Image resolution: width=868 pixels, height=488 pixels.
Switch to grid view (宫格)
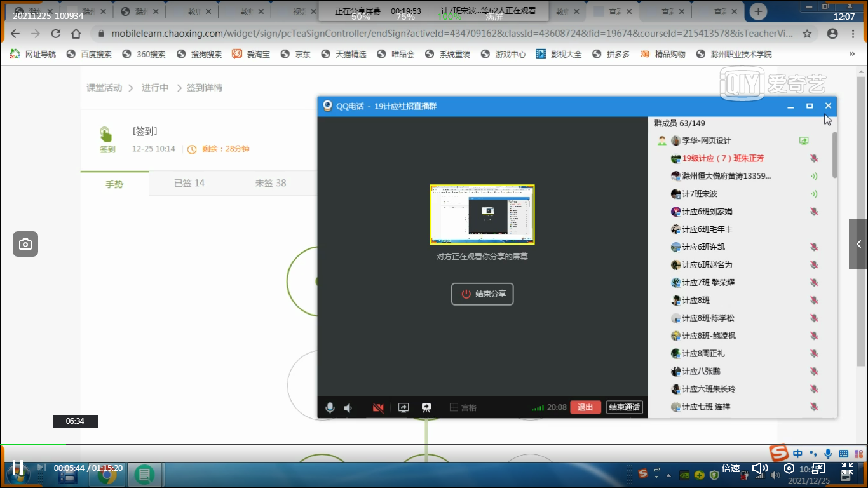tap(463, 408)
